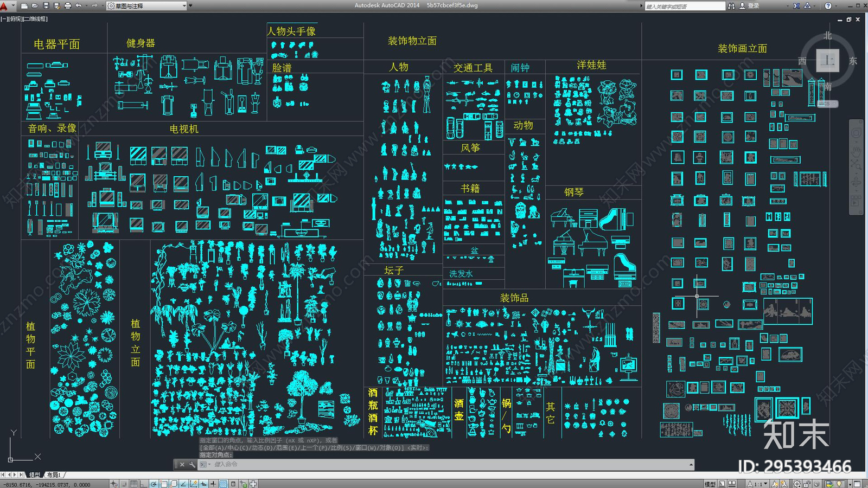Switch to the 布局1 layout tab
The image size is (868, 488).
point(54,475)
